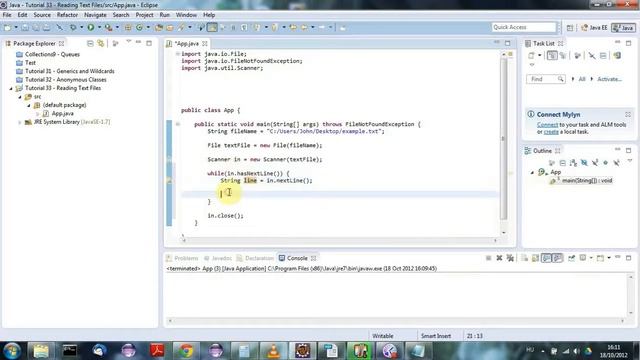Click the Debug bug icon in toolbar
This screenshot has height=360, width=640.
[x=73, y=27]
